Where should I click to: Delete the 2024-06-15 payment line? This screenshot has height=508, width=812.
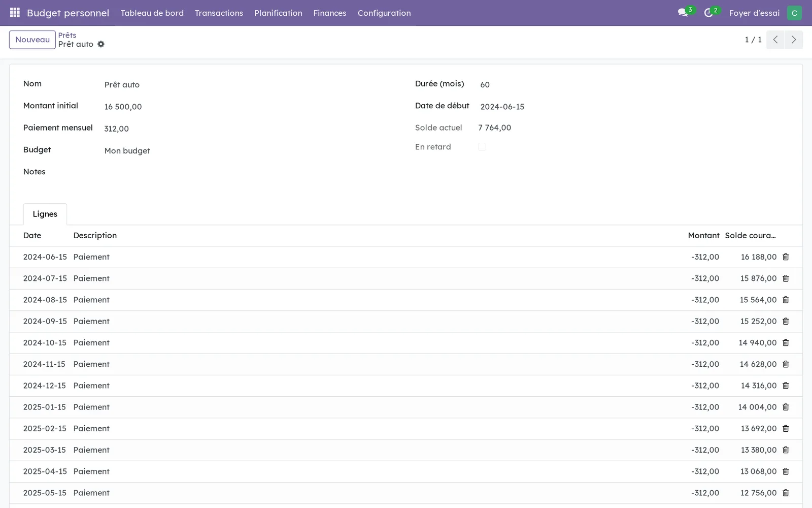pyautogui.click(x=786, y=257)
